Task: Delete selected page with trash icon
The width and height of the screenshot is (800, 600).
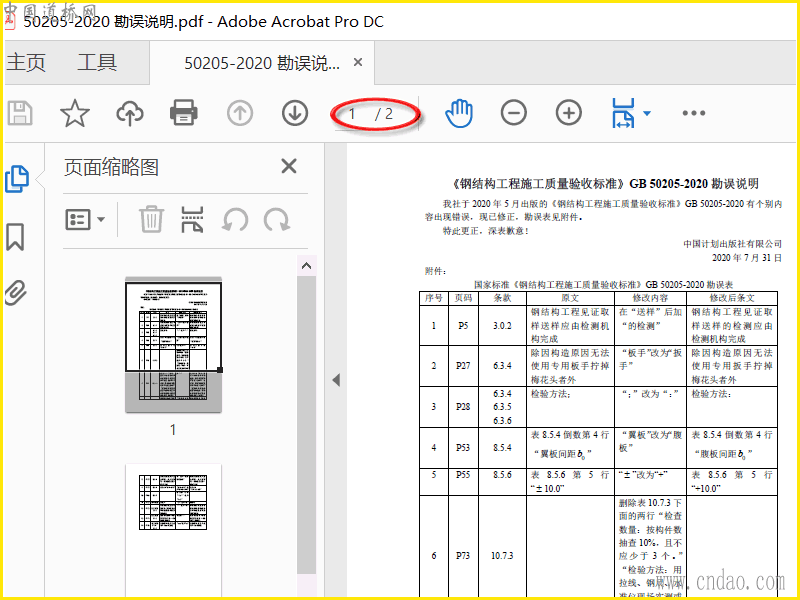Action: (152, 219)
